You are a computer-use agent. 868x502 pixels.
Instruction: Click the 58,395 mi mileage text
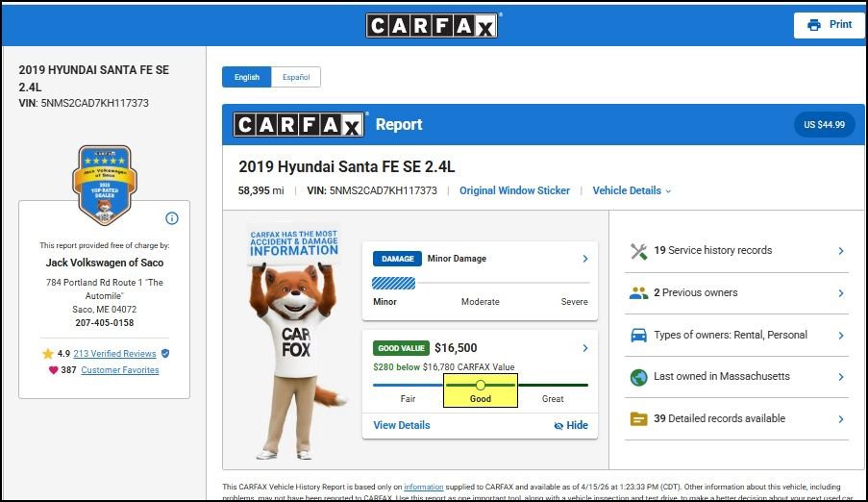coord(260,190)
